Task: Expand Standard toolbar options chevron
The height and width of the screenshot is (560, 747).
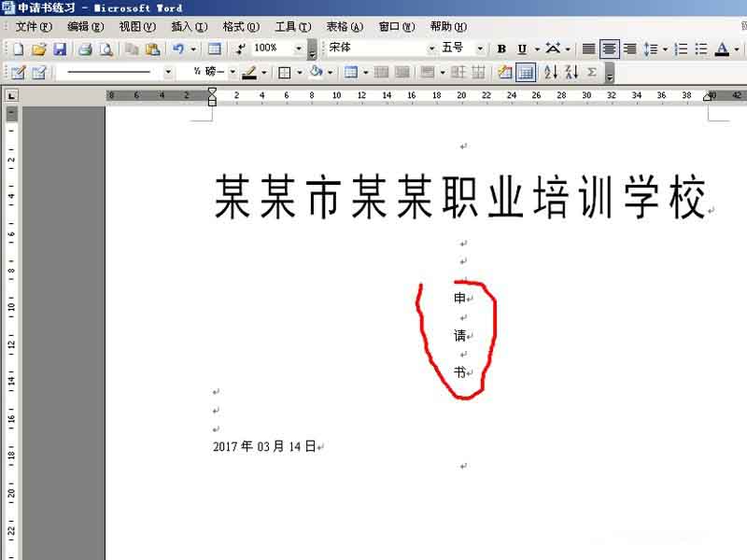Action: (x=312, y=49)
